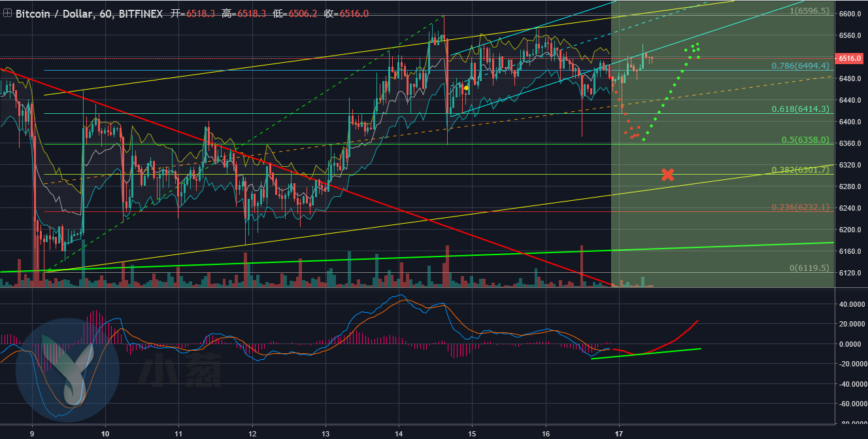Viewport: 868px width, 439px height.
Task: Click the yellow dot marker near 15th
Action: click(466, 88)
